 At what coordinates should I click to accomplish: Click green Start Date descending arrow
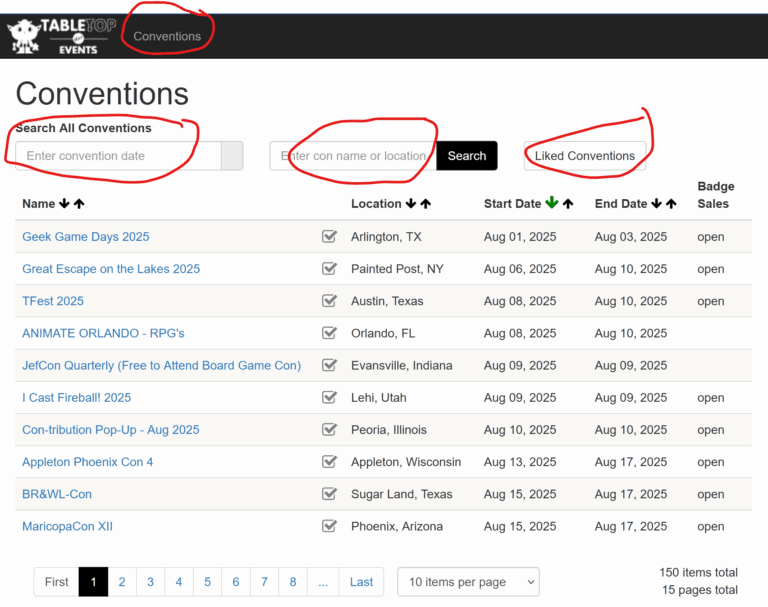(x=551, y=204)
